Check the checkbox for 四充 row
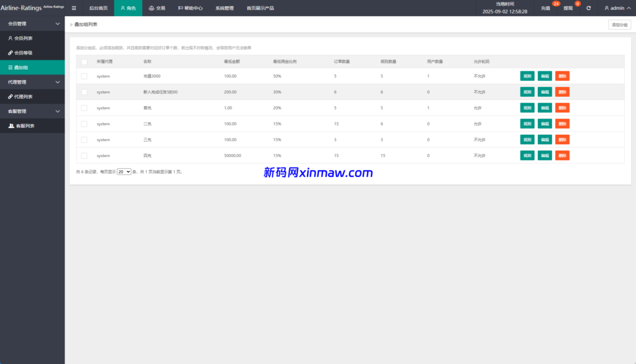Image resolution: width=636 pixels, height=364 pixels. [x=84, y=155]
